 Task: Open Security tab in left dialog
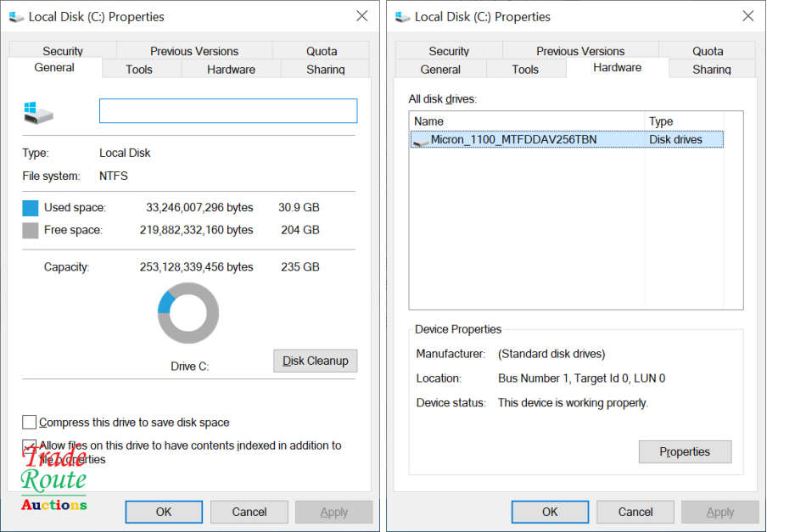click(x=63, y=51)
